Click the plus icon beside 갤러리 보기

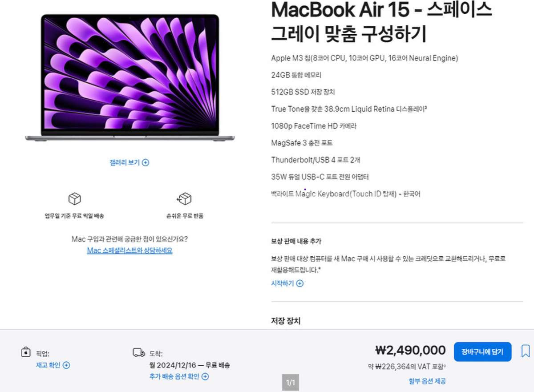(146, 162)
